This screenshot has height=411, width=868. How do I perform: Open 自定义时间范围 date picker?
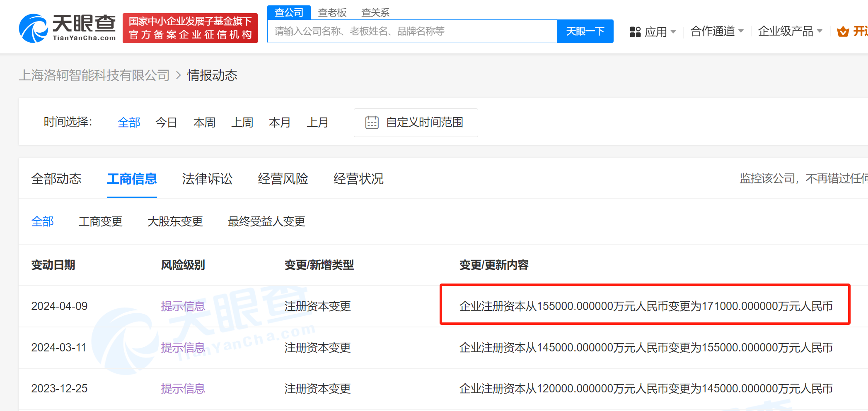416,123
